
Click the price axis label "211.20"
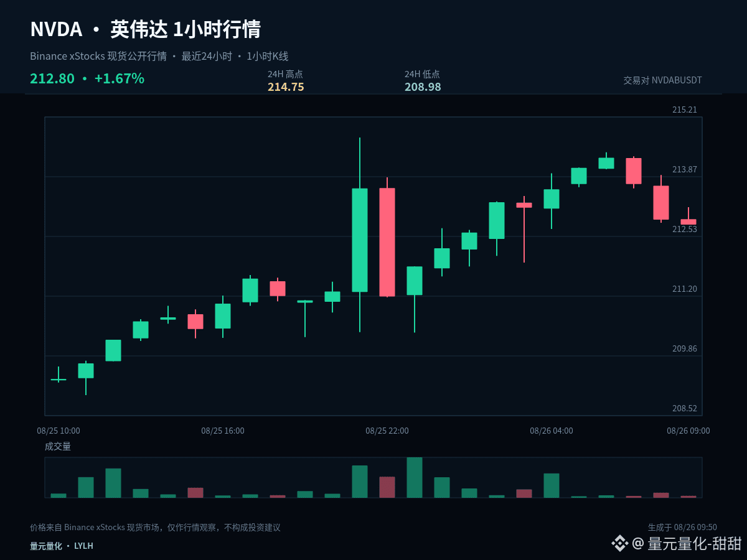(x=685, y=289)
